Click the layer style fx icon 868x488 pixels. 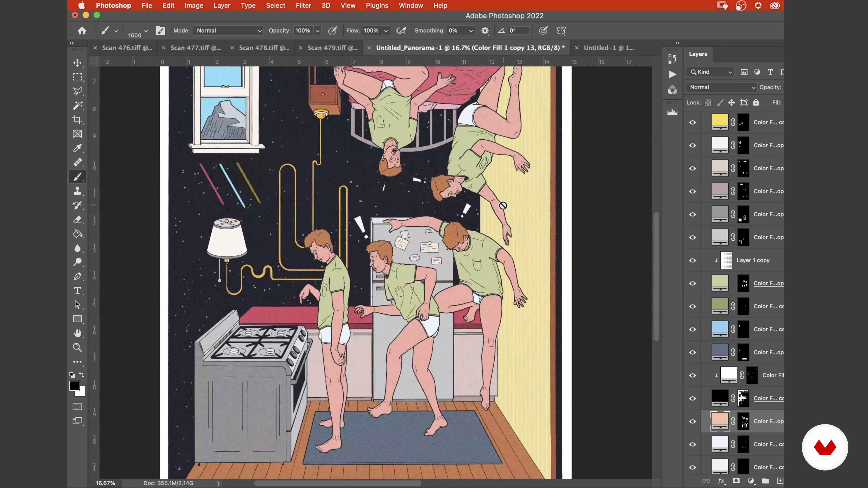pyautogui.click(x=721, y=481)
